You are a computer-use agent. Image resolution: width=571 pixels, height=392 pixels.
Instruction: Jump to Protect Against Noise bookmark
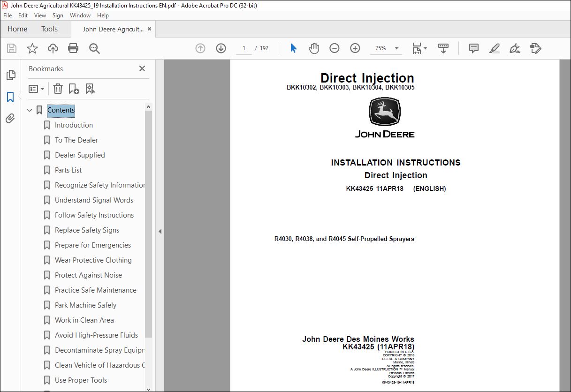(88, 275)
